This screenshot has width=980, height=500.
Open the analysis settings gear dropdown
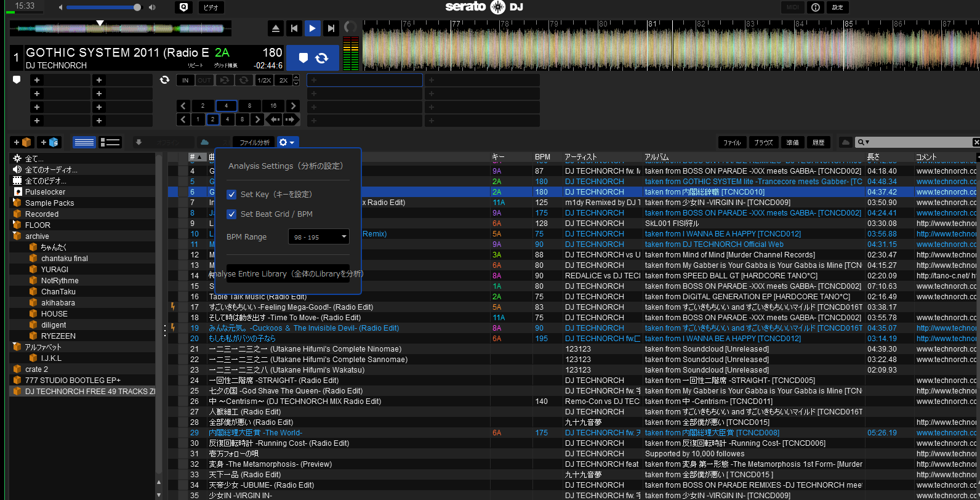[x=287, y=142]
